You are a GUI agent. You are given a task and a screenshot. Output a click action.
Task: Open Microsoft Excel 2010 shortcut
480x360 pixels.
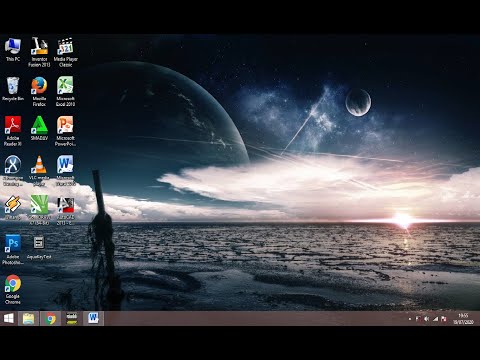click(65, 92)
